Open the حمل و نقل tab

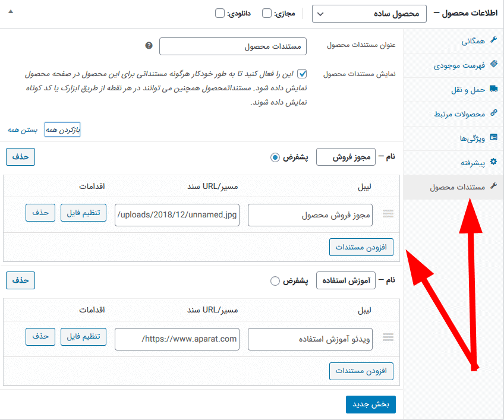click(x=453, y=90)
